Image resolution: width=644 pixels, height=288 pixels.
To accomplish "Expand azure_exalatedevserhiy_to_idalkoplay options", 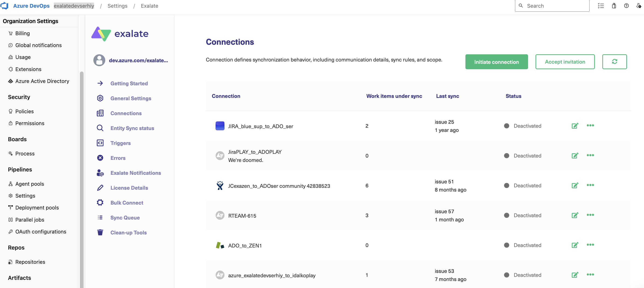I will 590,275.
